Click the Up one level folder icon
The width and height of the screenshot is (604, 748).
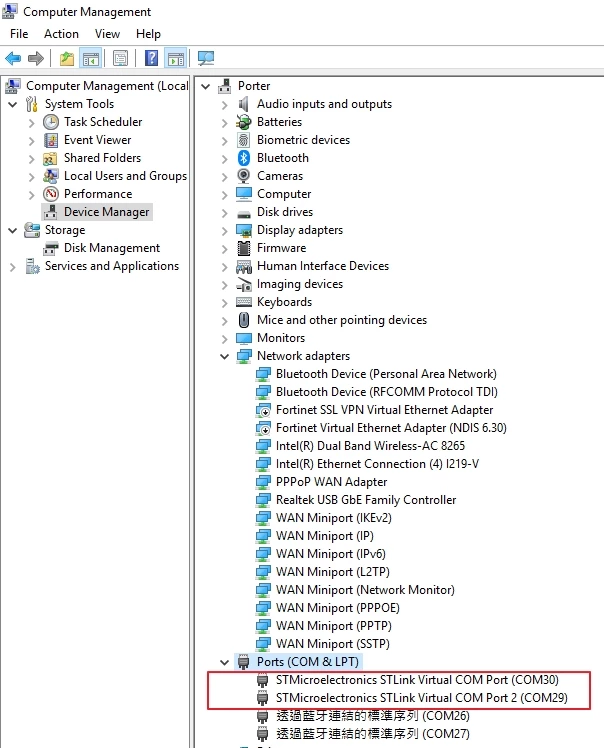coord(67,59)
